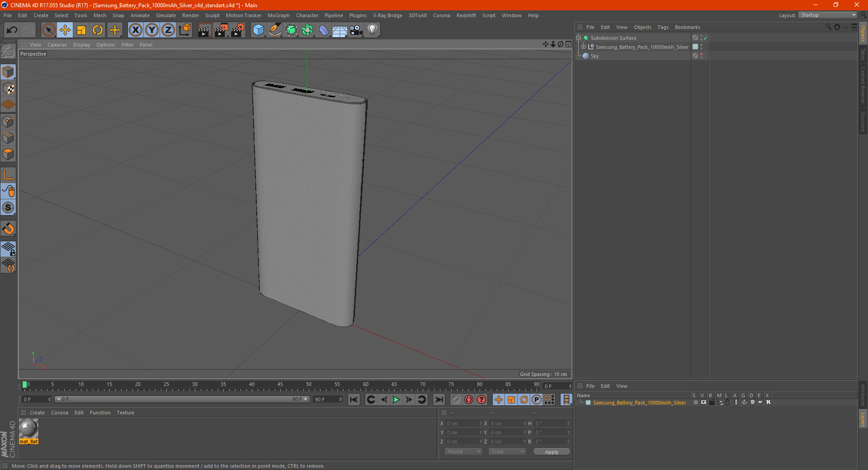Activate the Rotate tool
The width and height of the screenshot is (868, 470).
(x=98, y=30)
